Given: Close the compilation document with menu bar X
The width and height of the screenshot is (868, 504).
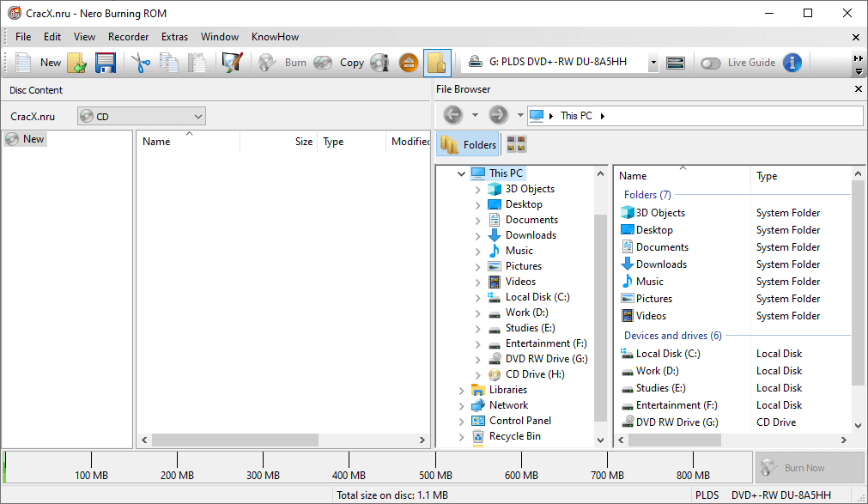Looking at the screenshot, I should tap(856, 37).
